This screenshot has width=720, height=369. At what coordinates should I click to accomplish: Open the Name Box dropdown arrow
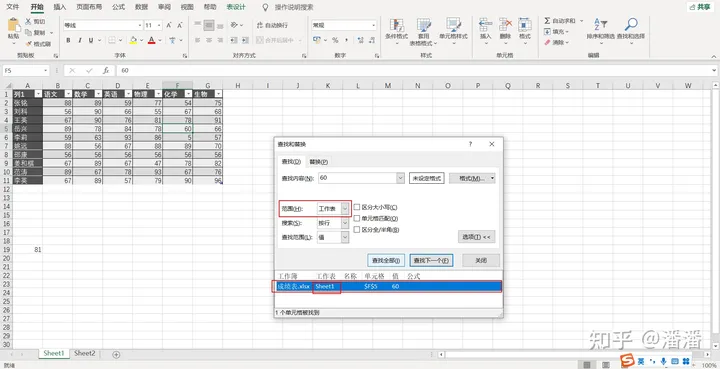click(x=45, y=71)
